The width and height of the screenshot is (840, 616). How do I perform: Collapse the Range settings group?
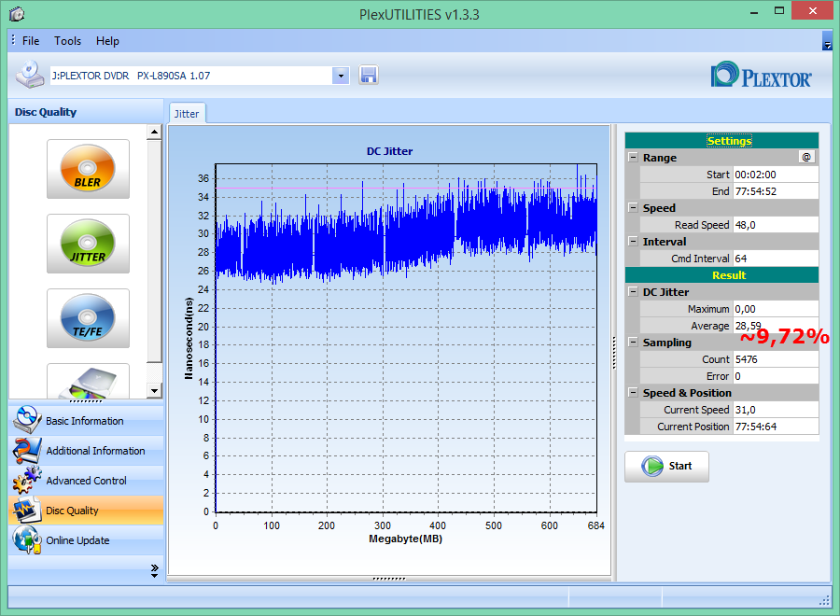coord(633,158)
